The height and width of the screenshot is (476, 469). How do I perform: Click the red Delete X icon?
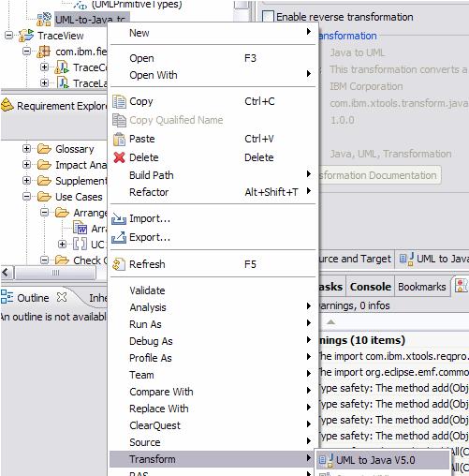[119, 157]
